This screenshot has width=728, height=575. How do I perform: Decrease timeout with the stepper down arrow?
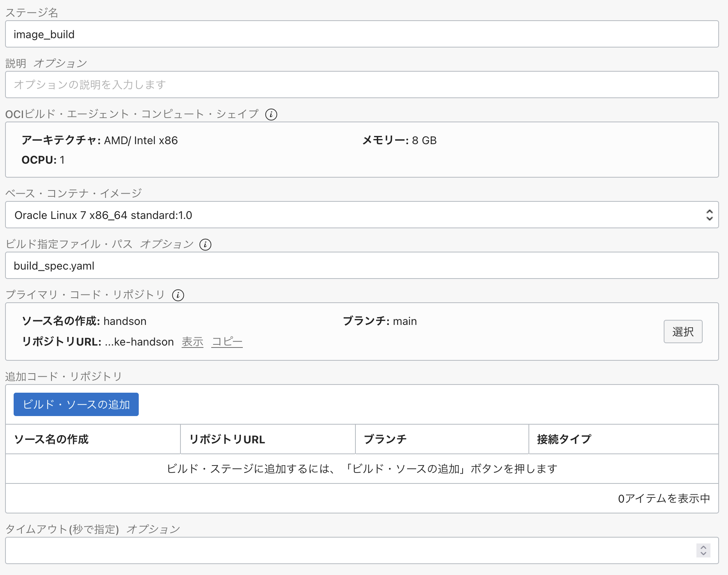tap(703, 554)
